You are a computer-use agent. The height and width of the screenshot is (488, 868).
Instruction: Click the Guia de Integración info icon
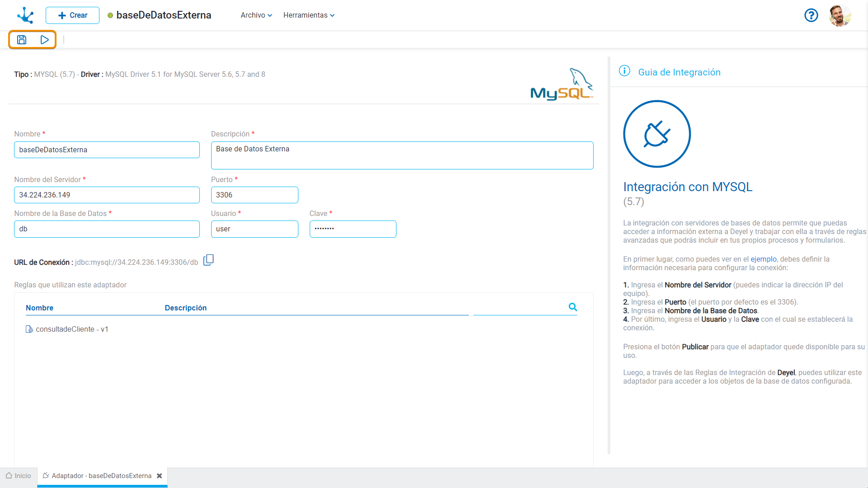(624, 71)
